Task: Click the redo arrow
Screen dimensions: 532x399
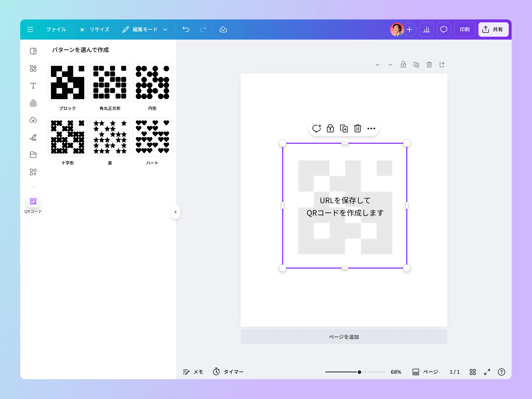Action: pos(203,30)
